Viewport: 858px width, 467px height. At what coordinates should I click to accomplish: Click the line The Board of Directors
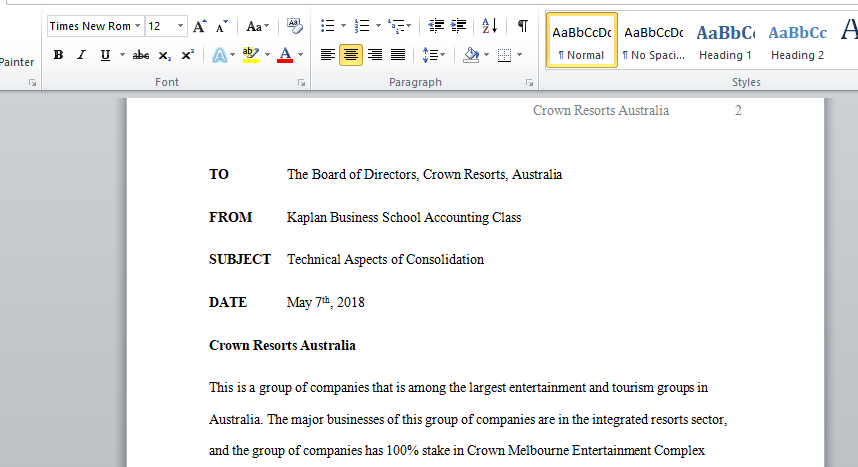[x=425, y=175]
